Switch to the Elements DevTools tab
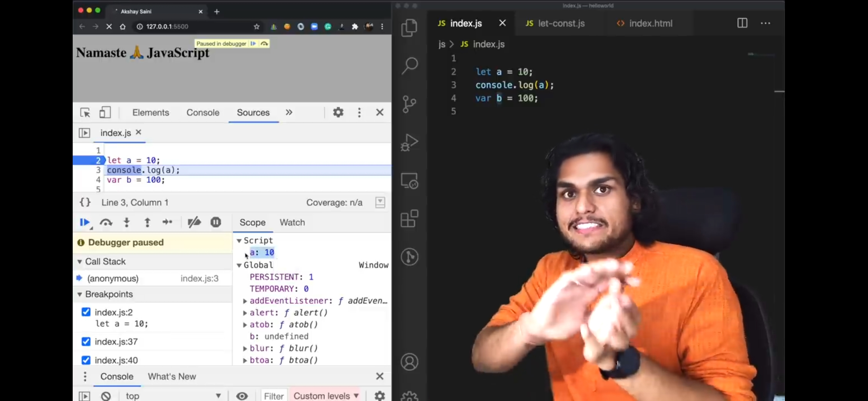 [151, 113]
